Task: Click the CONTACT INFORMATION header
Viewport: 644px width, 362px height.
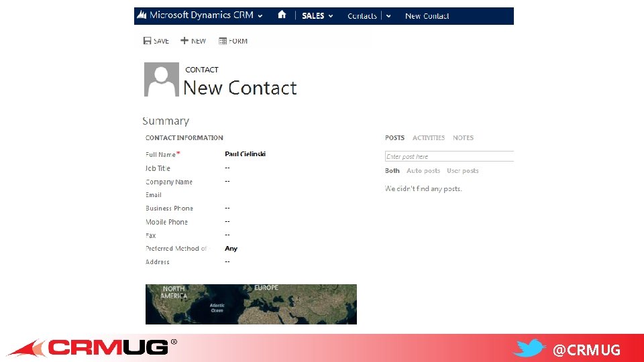Action: pos(184,137)
